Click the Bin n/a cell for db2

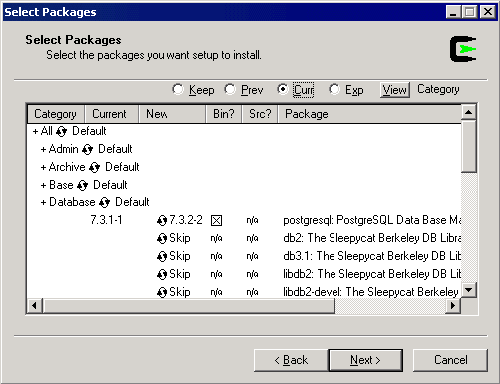coord(216,238)
